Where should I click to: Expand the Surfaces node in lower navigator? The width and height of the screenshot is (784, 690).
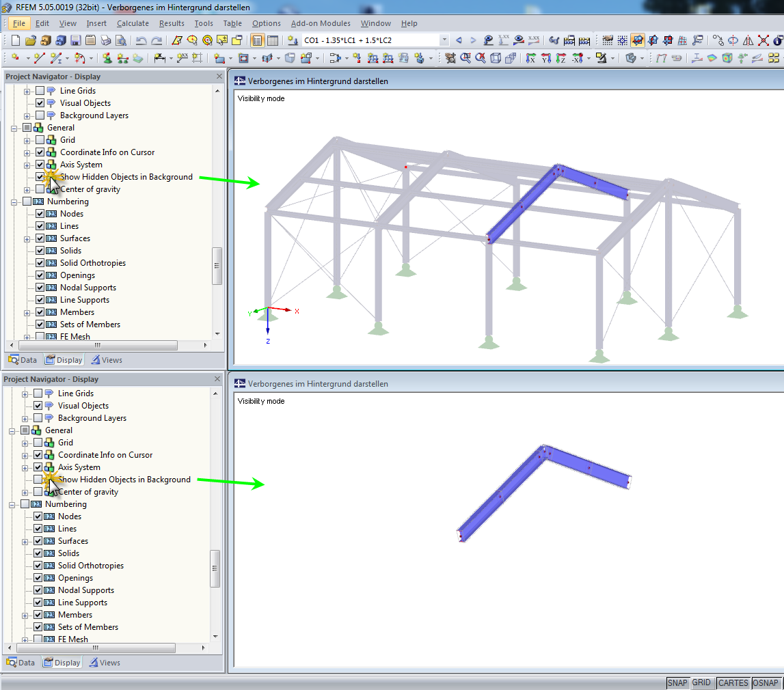25,542
